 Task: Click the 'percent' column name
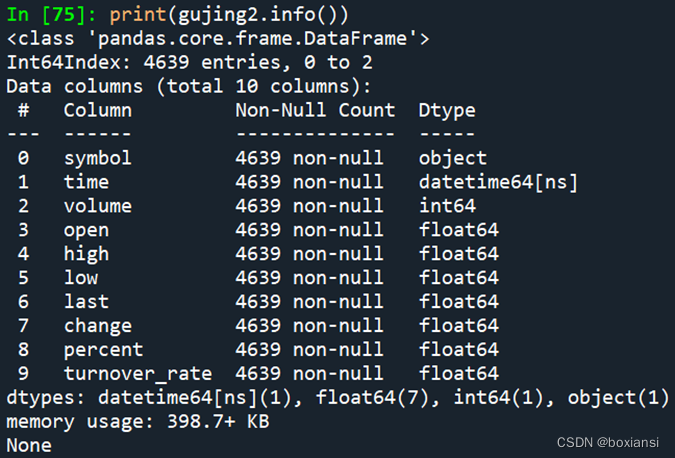(x=103, y=349)
